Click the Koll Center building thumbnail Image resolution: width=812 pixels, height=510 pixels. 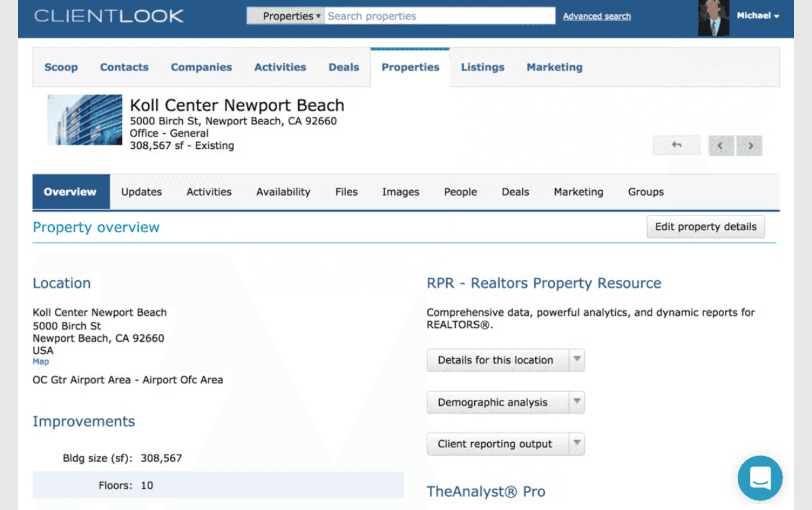click(x=85, y=120)
